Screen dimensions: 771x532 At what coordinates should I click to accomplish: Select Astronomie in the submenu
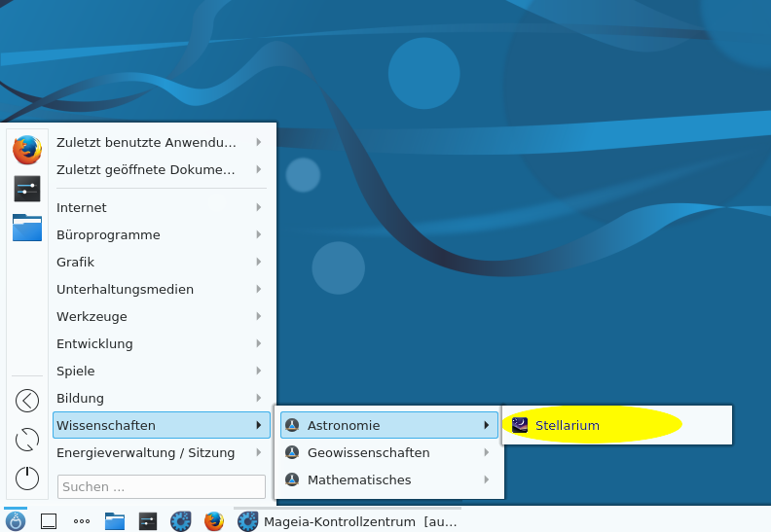point(389,425)
